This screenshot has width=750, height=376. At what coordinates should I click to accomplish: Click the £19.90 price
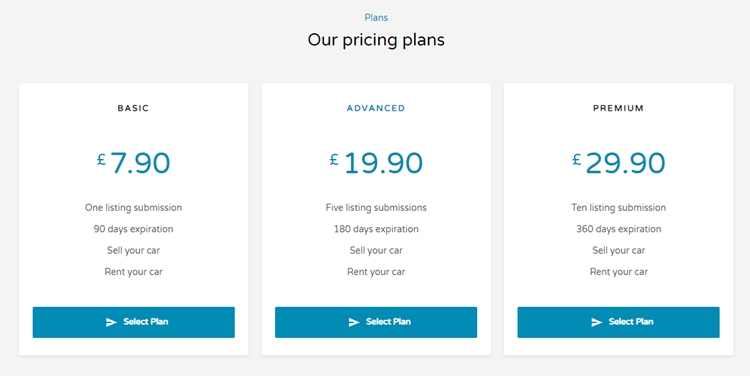[x=376, y=163]
